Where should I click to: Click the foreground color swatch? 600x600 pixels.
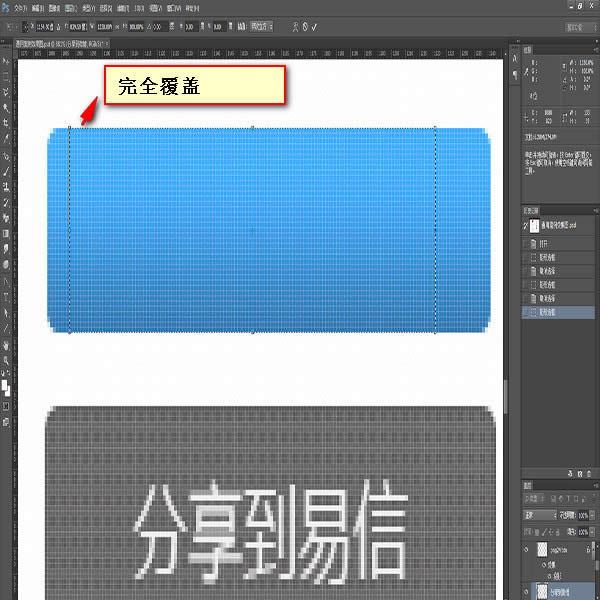pyautogui.click(x=4, y=381)
